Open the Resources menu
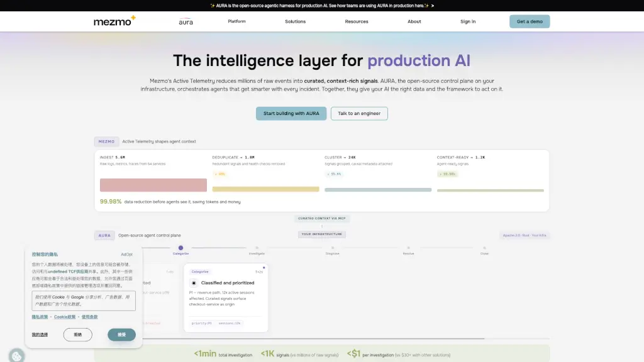The height and width of the screenshot is (362, 644). [x=357, y=21]
